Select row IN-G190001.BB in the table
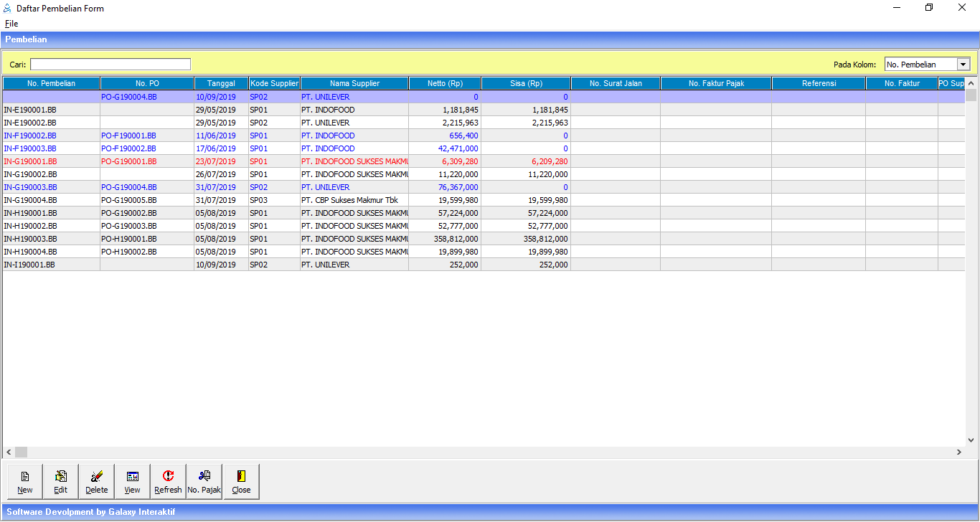This screenshot has height=522, width=980. click(x=30, y=161)
